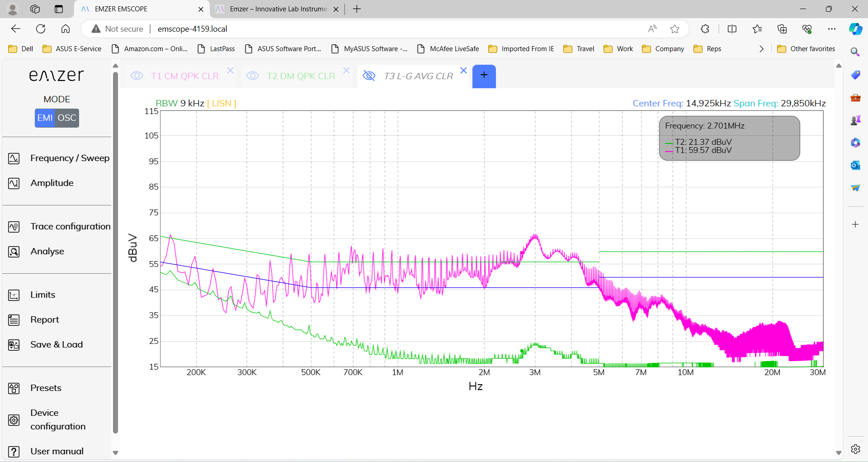Open favorites list icon
Viewport: 868px width, 462px height.
(757, 29)
